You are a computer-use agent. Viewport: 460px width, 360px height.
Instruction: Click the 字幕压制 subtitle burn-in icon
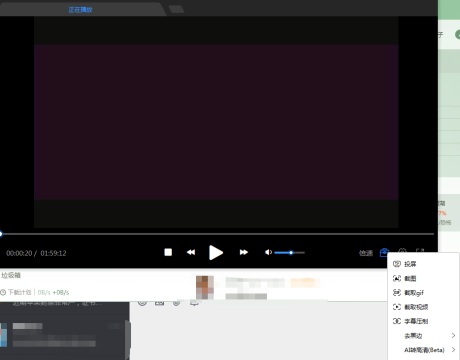(x=397, y=321)
